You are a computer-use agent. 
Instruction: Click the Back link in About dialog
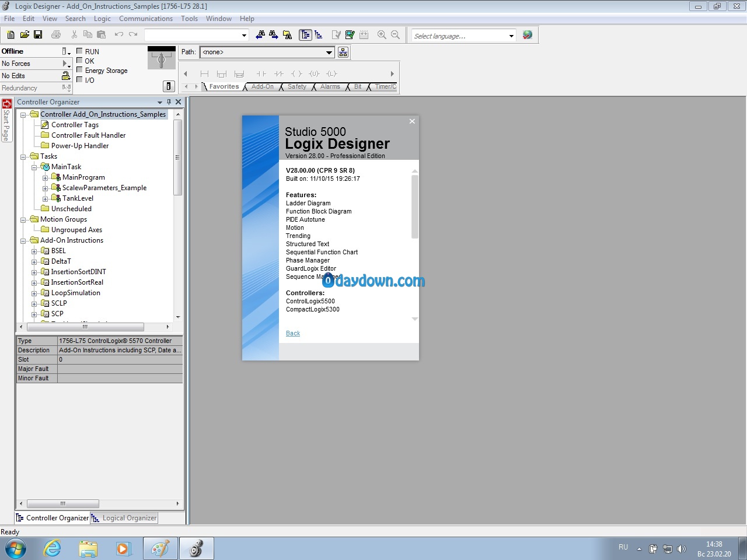coord(293,334)
